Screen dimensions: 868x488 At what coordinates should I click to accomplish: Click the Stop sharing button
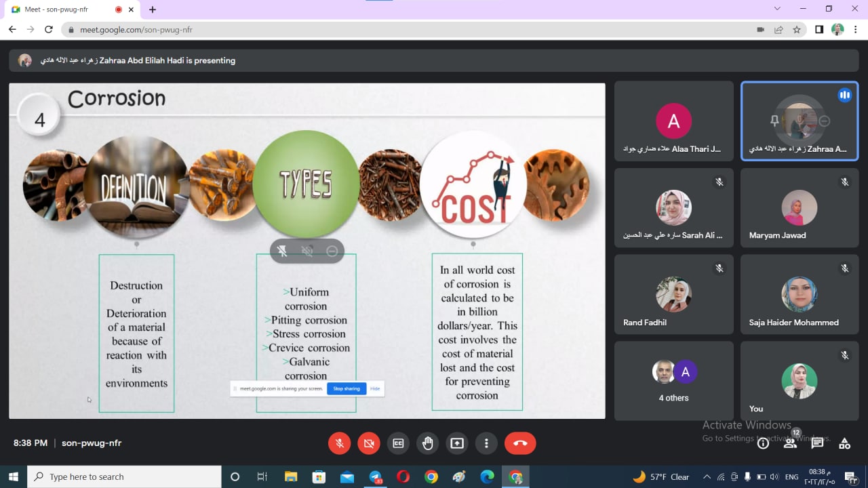point(347,388)
